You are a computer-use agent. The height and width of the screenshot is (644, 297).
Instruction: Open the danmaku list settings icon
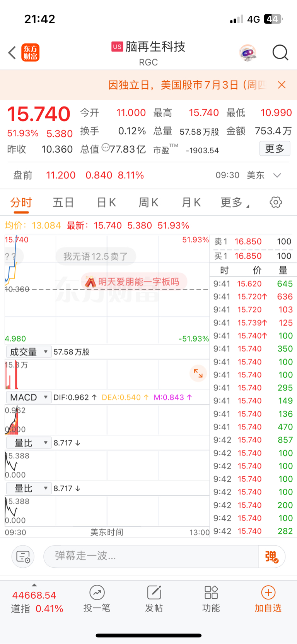pos(23,556)
